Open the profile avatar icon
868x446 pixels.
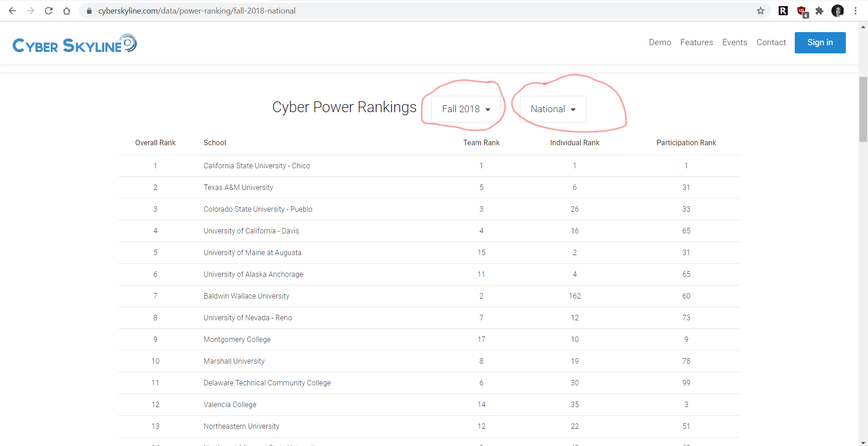point(838,11)
